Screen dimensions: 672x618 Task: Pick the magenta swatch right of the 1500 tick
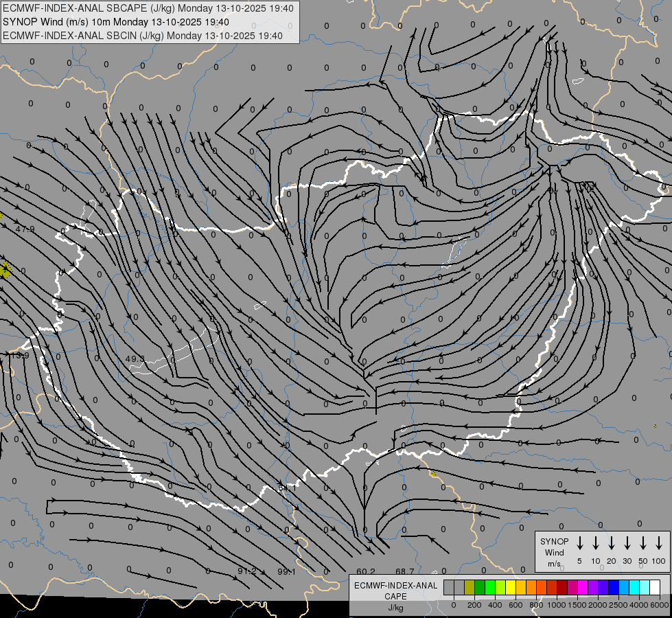coord(583,587)
